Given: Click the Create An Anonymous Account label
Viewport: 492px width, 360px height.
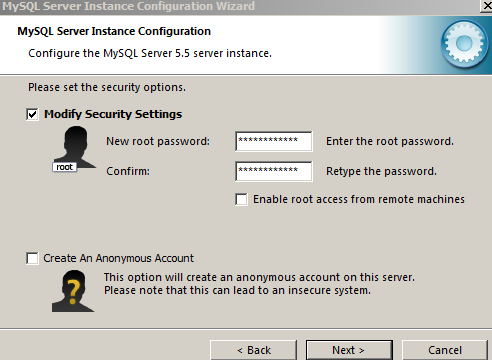Looking at the screenshot, I should click(118, 258).
